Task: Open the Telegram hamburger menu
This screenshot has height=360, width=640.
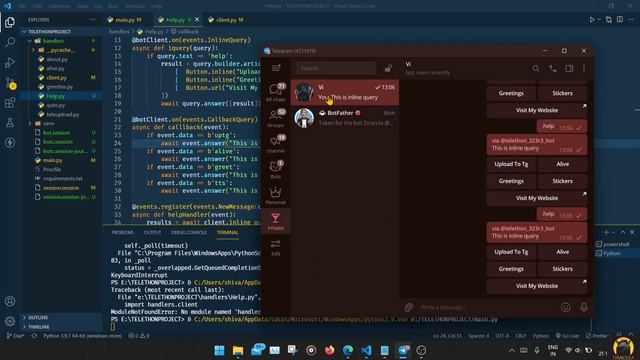Action: click(276, 68)
